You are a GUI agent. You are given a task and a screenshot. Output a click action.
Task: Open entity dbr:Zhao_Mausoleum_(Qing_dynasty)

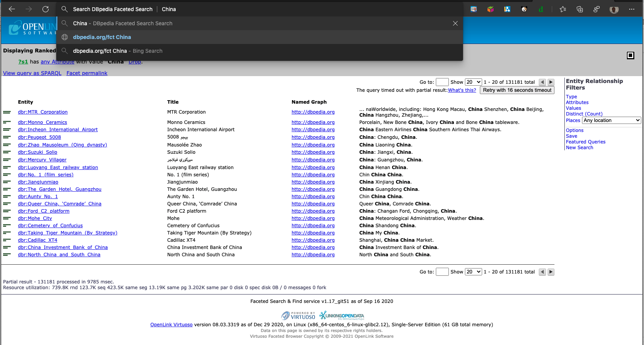tap(62, 145)
